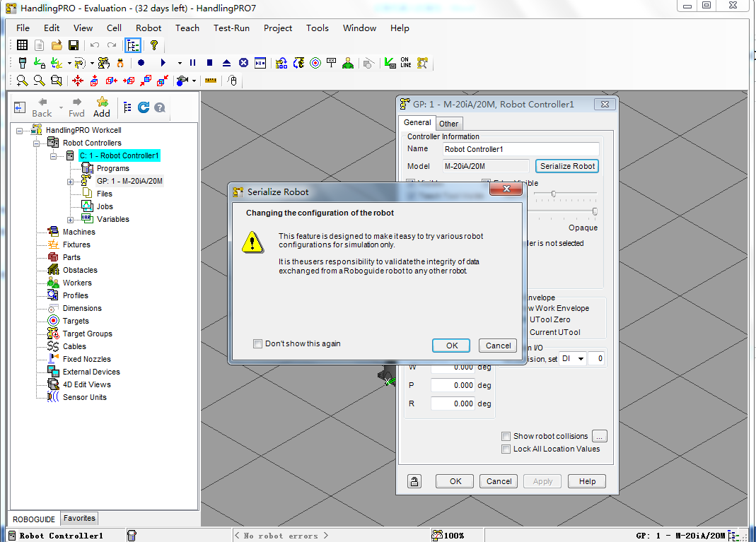Stop the simulation with the square icon
Image resolution: width=756 pixels, height=542 pixels.
[x=210, y=63]
